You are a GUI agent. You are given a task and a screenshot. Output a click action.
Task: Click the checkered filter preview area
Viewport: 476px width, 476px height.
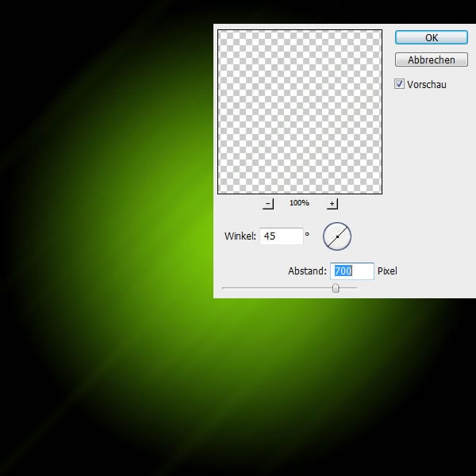pyautogui.click(x=300, y=112)
